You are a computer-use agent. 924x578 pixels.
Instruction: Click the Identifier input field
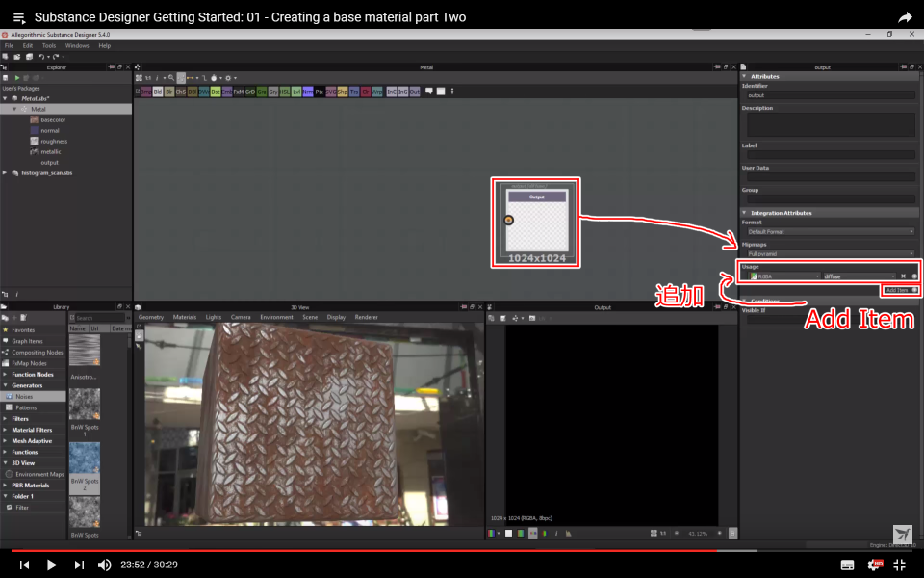[x=831, y=95]
